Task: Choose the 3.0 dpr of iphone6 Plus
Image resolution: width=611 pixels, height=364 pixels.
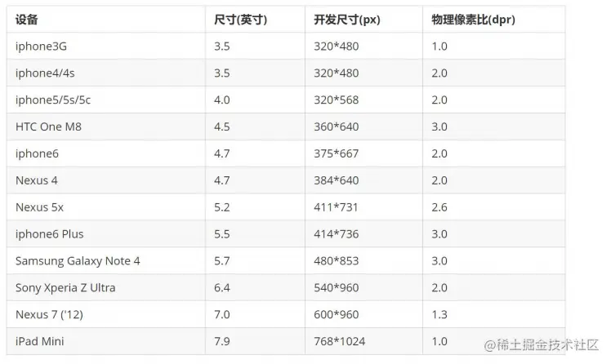Action: tap(439, 234)
